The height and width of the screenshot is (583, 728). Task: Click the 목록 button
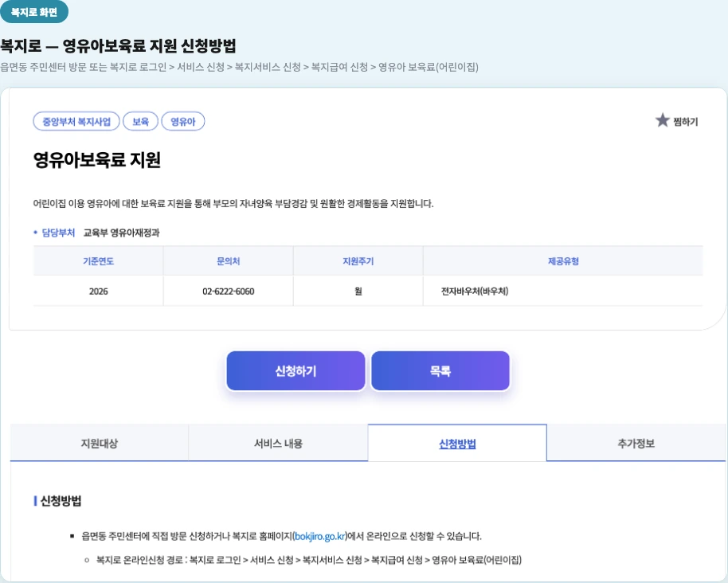[440, 371]
